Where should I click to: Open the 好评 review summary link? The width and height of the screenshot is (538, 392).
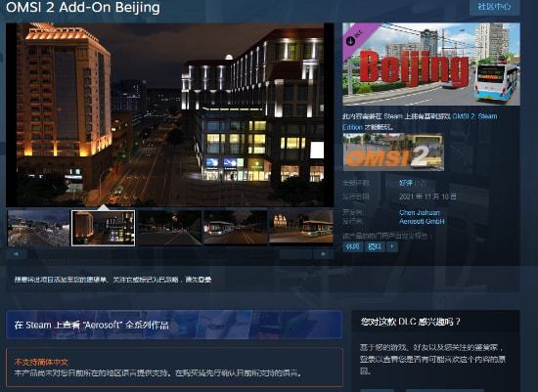[406, 183]
